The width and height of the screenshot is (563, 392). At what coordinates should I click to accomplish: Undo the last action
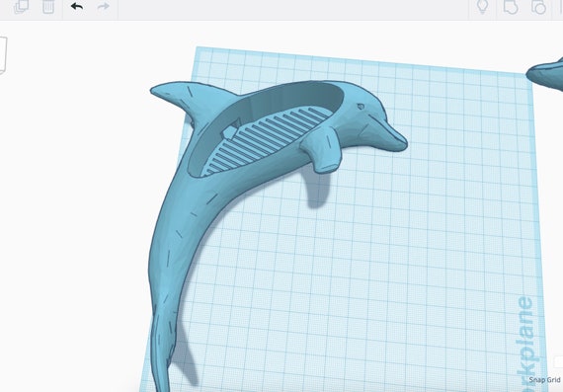(x=77, y=6)
